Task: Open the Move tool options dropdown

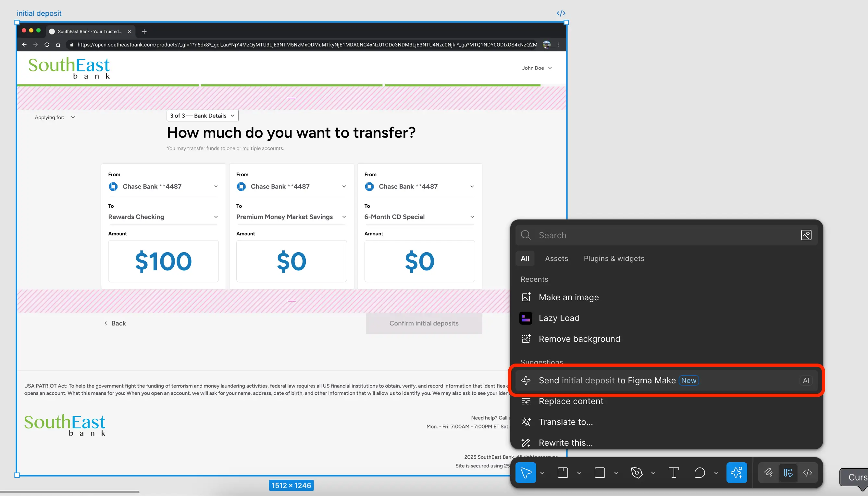Action: (542, 473)
